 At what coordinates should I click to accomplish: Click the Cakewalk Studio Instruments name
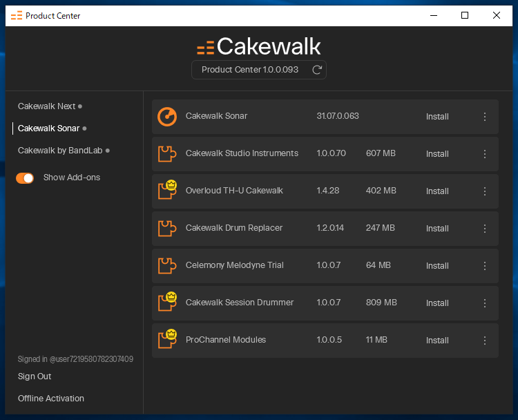click(242, 153)
